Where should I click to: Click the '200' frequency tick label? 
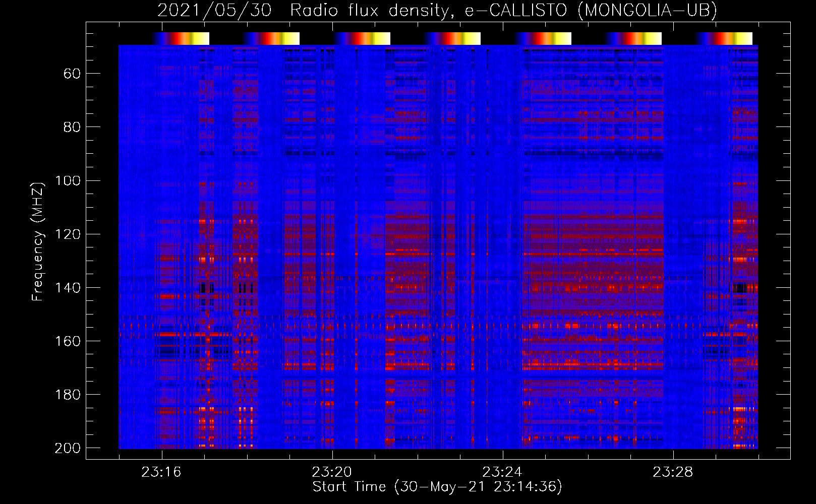[68, 448]
